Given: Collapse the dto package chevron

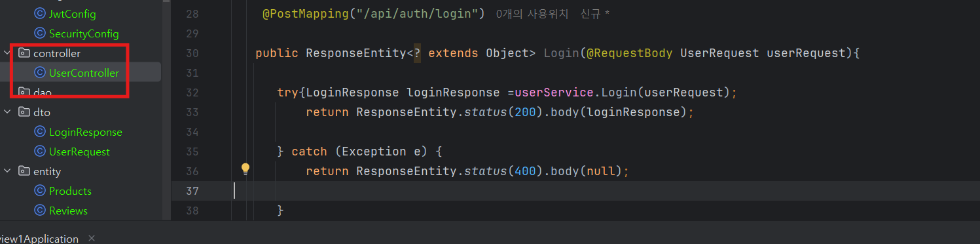Looking at the screenshot, I should click(7, 112).
